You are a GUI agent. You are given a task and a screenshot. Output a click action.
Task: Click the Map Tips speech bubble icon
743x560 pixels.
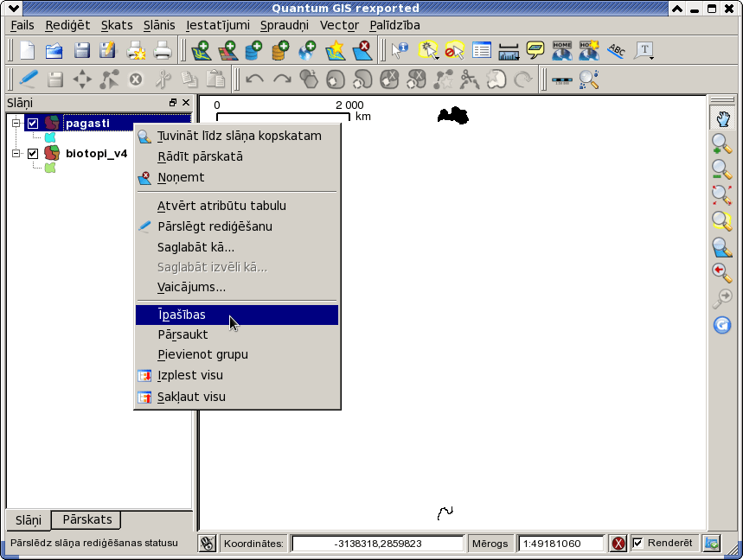point(535,50)
